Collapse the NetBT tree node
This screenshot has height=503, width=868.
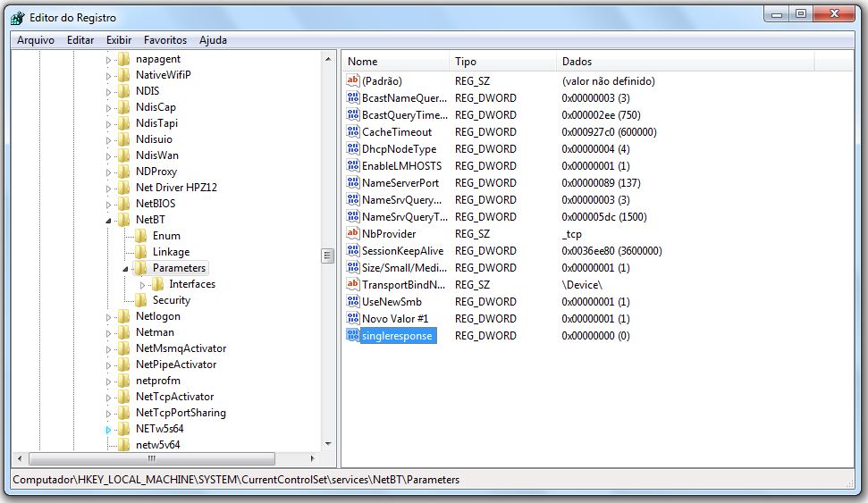click(x=109, y=220)
